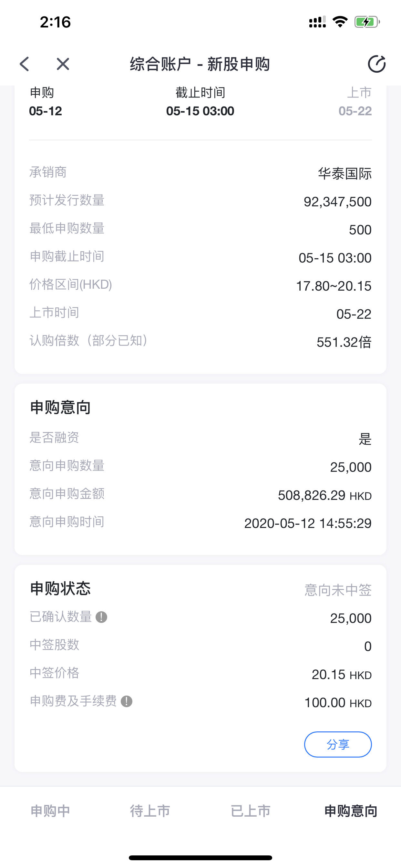Tap the 意向未中签 status label

pos(338,590)
